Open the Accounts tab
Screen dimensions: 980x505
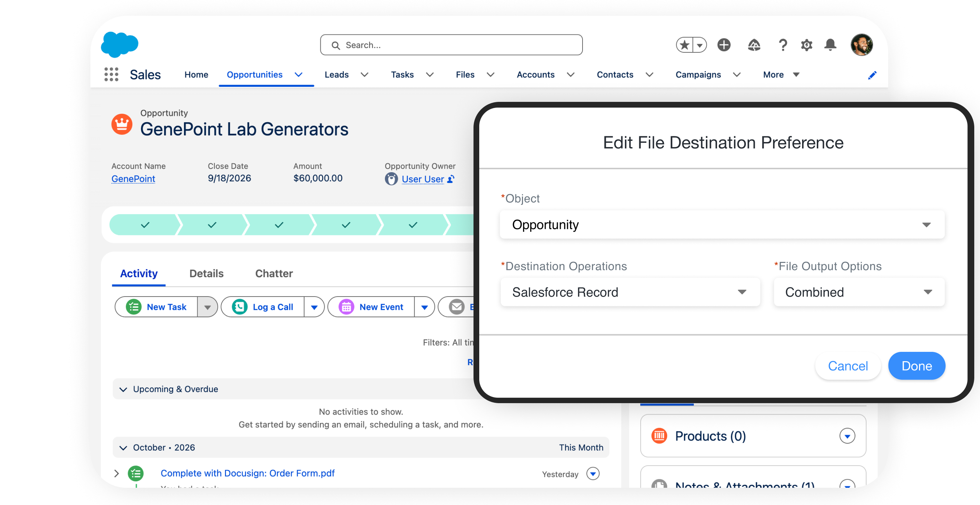[535, 75]
